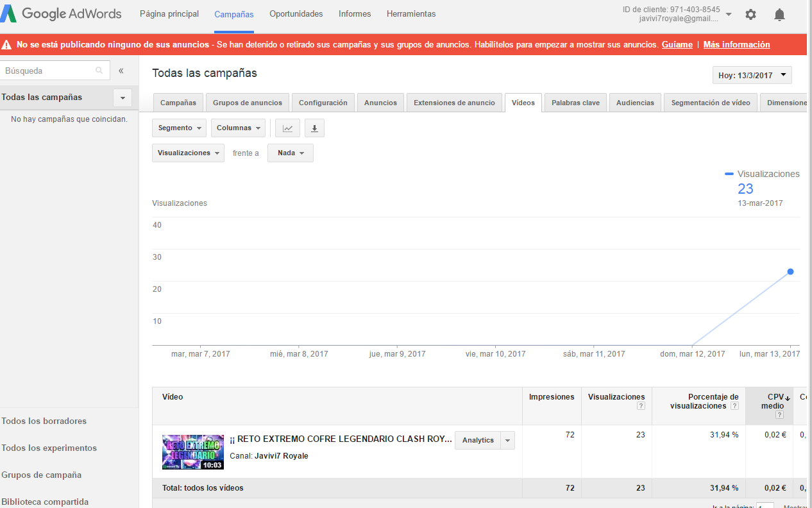Switch to Segmentación de vídeo tab

[x=711, y=103]
